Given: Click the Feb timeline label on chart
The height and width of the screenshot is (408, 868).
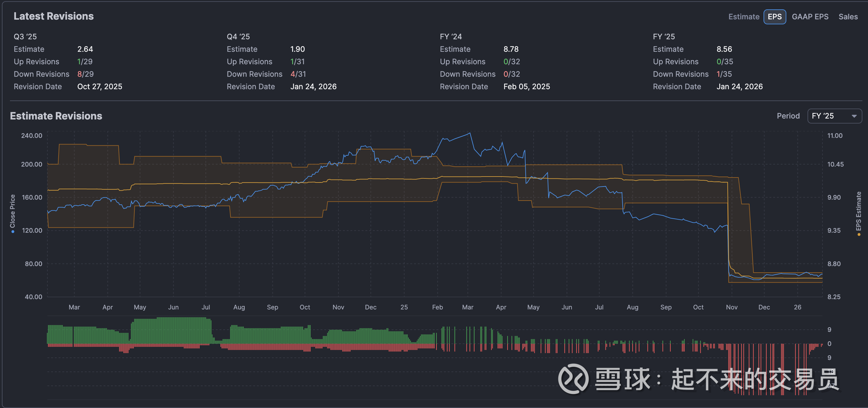Looking at the screenshot, I should (437, 307).
